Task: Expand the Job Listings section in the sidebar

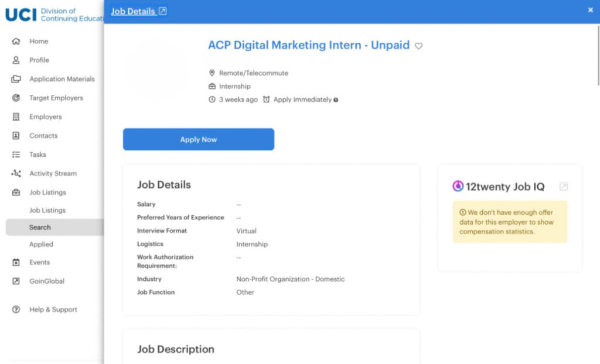Action: click(x=47, y=193)
